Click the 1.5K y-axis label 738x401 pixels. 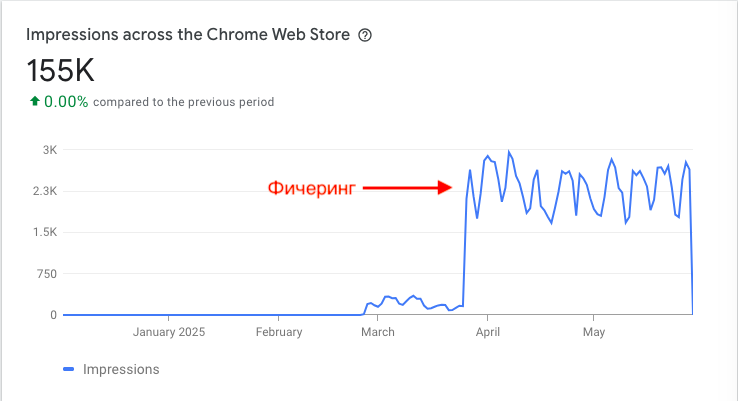(44, 232)
